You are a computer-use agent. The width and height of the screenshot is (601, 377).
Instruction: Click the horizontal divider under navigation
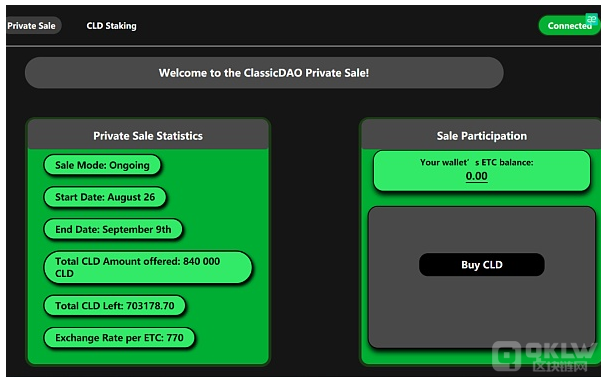point(303,46)
